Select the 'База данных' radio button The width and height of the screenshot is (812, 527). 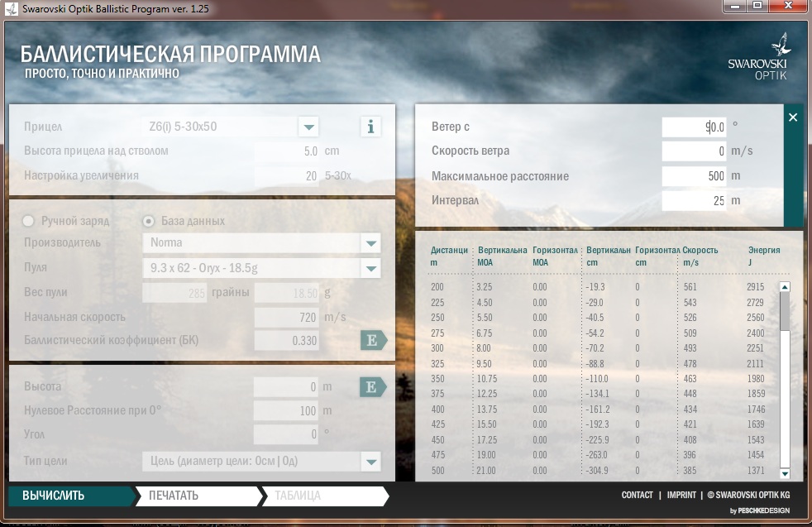click(149, 221)
